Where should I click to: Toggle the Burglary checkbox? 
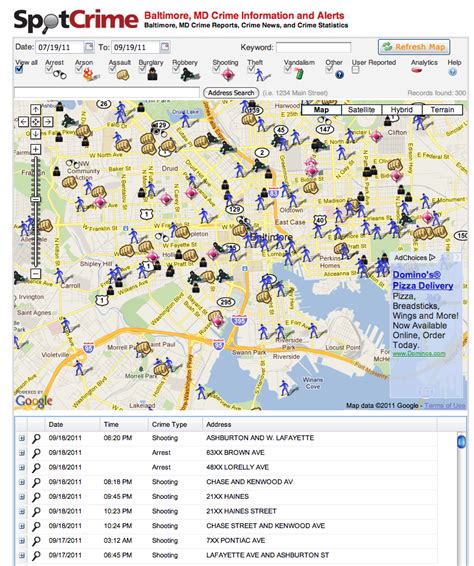pyautogui.click(x=142, y=69)
